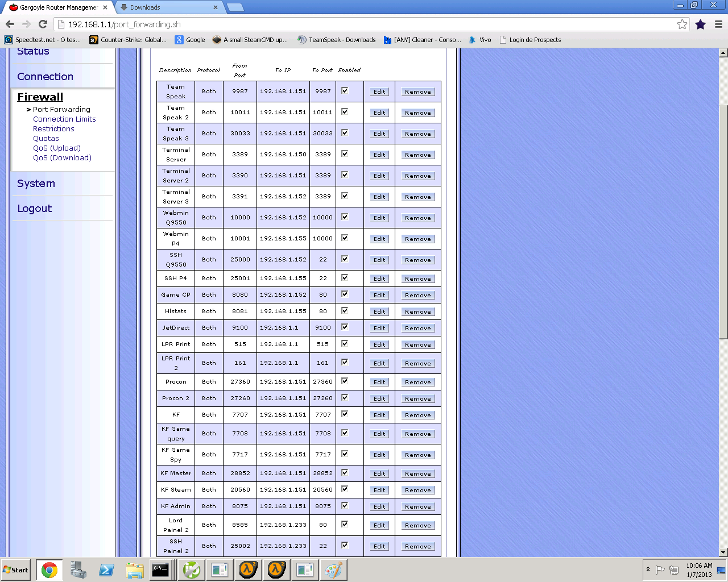Click the Show desktop tray button

(721, 570)
